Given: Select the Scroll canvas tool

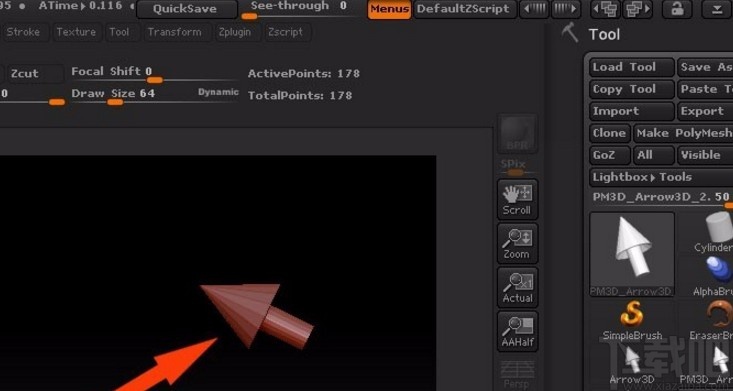Looking at the screenshot, I should click(517, 199).
